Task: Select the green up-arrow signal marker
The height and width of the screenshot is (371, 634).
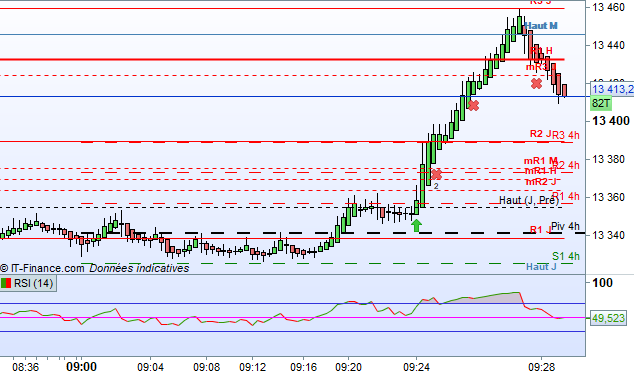Action: pyautogui.click(x=416, y=226)
